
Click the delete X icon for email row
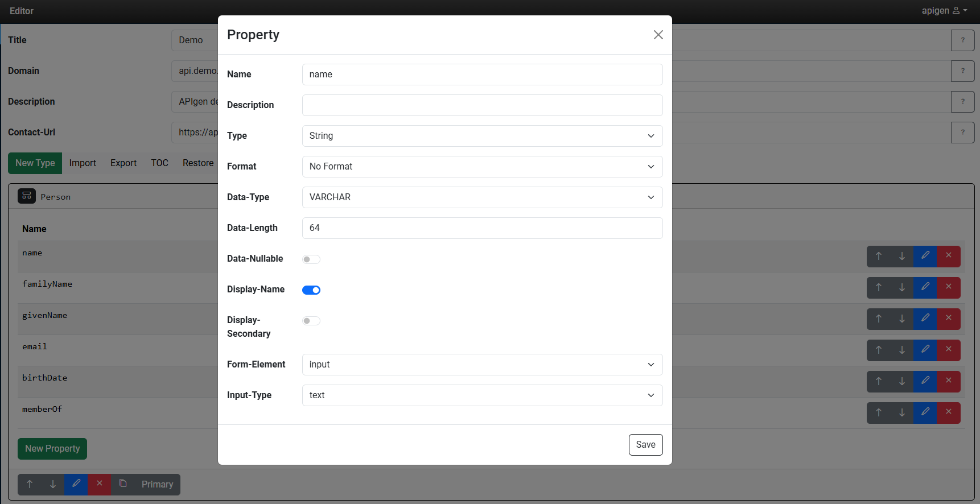pyautogui.click(x=948, y=350)
